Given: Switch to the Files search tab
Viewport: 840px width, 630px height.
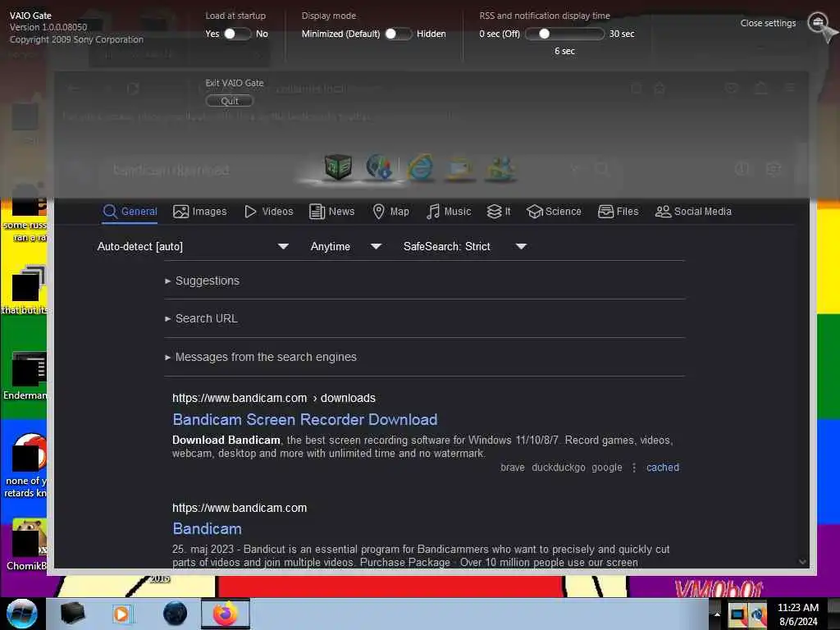Looking at the screenshot, I should [x=619, y=212].
